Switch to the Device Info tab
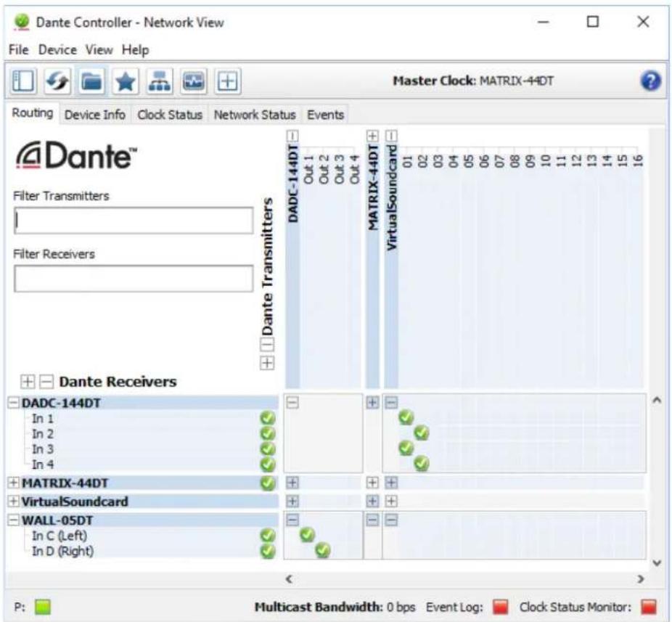 coord(95,115)
